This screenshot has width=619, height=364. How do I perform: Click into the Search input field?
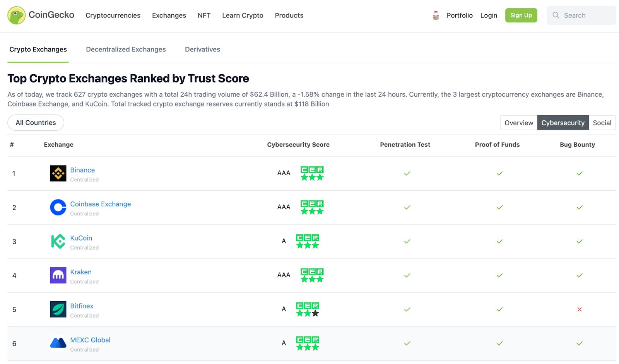581,15
